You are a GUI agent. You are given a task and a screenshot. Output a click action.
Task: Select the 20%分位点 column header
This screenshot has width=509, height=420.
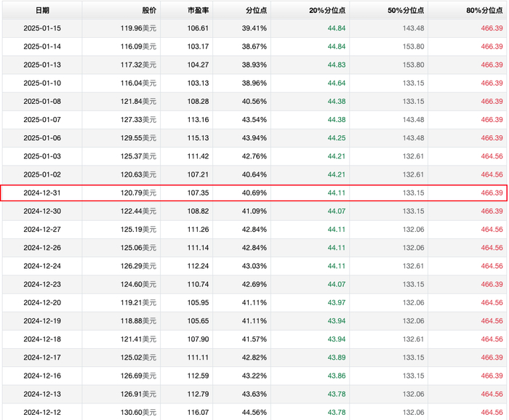coord(327,11)
